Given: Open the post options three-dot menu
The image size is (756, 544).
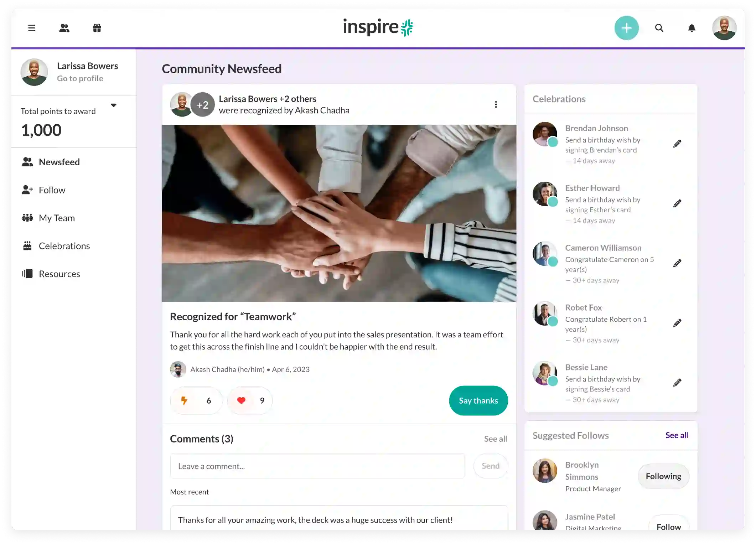Looking at the screenshot, I should tap(496, 104).
